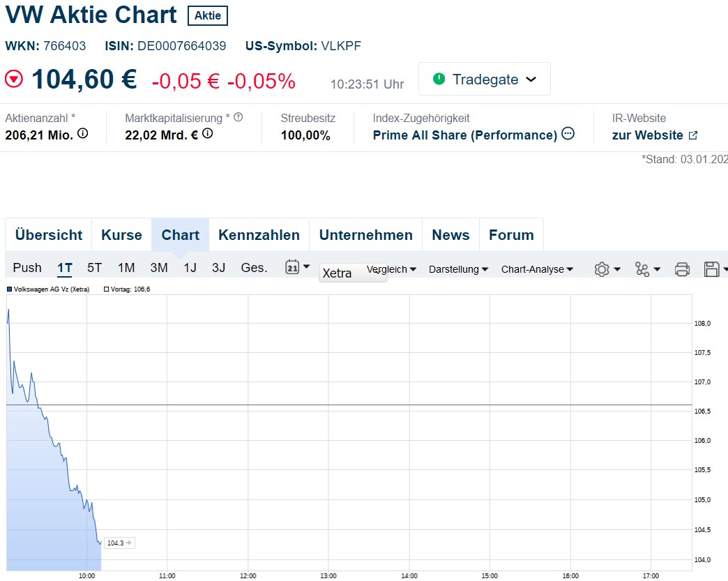Open the chart settings gear menu
This screenshot has width=728, height=581.
pos(607,269)
